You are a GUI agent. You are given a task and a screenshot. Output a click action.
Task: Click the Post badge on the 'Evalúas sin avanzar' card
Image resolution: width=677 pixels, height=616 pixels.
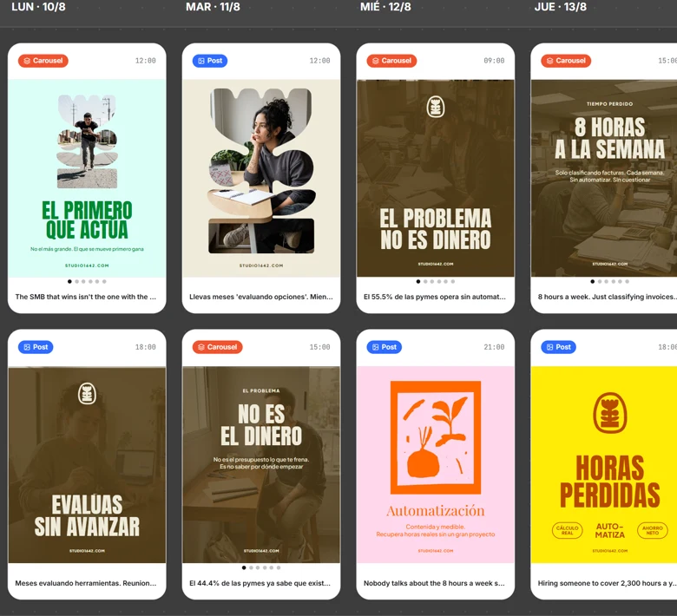point(36,347)
